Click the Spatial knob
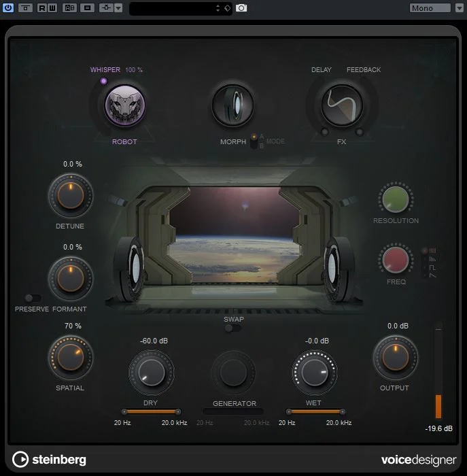 pos(71,357)
